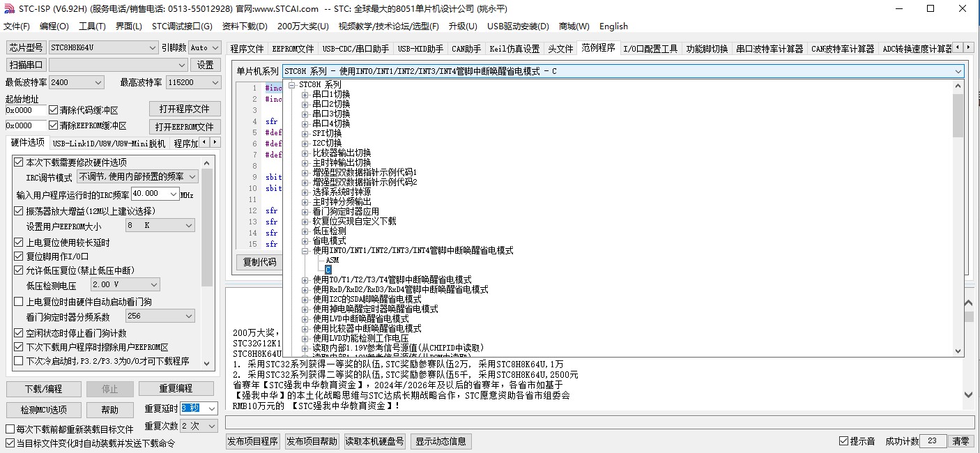Click the 发布项目程序 button

253,441
